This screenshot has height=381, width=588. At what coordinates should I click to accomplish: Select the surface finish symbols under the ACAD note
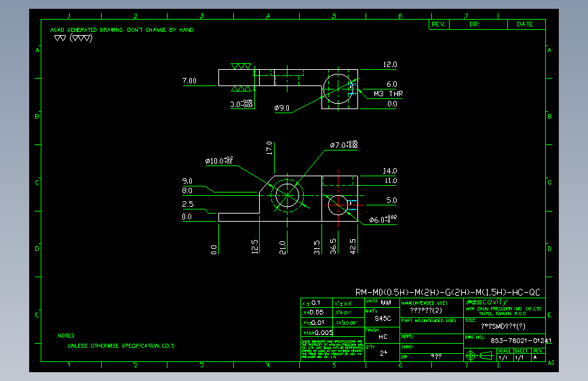73,38
